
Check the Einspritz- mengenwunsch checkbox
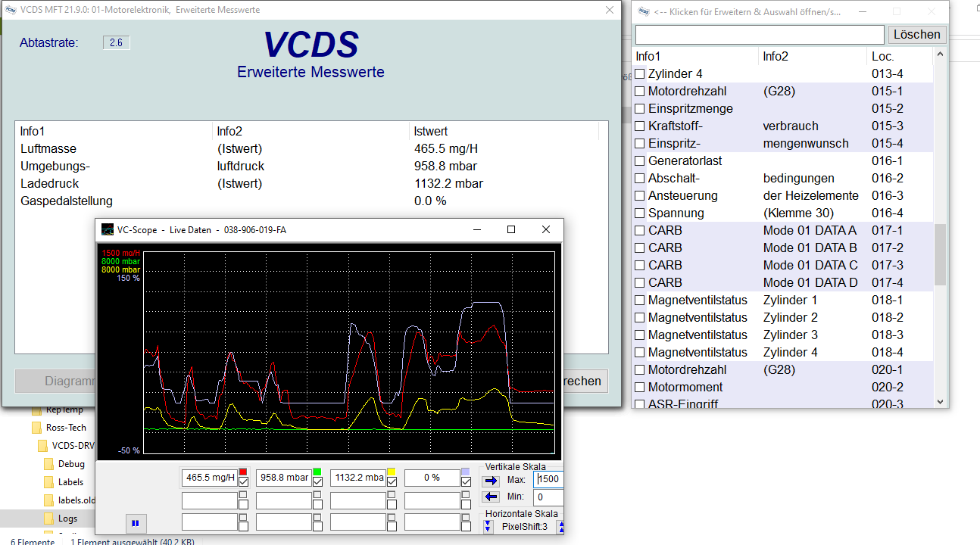[x=640, y=144]
